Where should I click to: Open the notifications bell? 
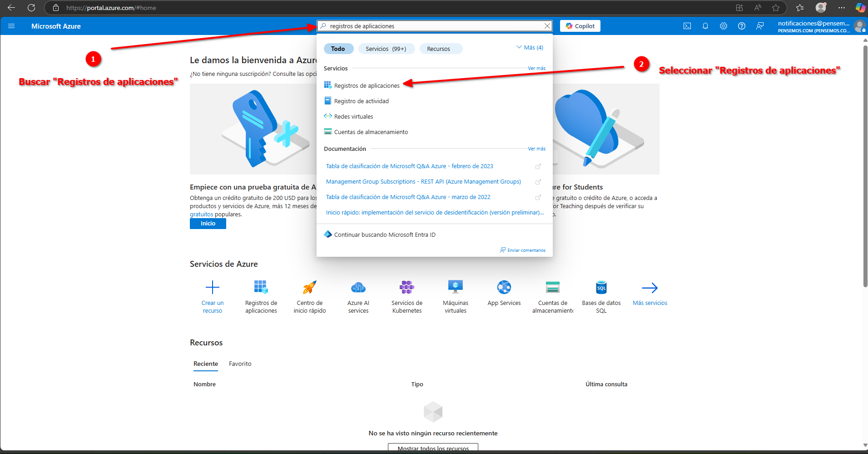705,26
